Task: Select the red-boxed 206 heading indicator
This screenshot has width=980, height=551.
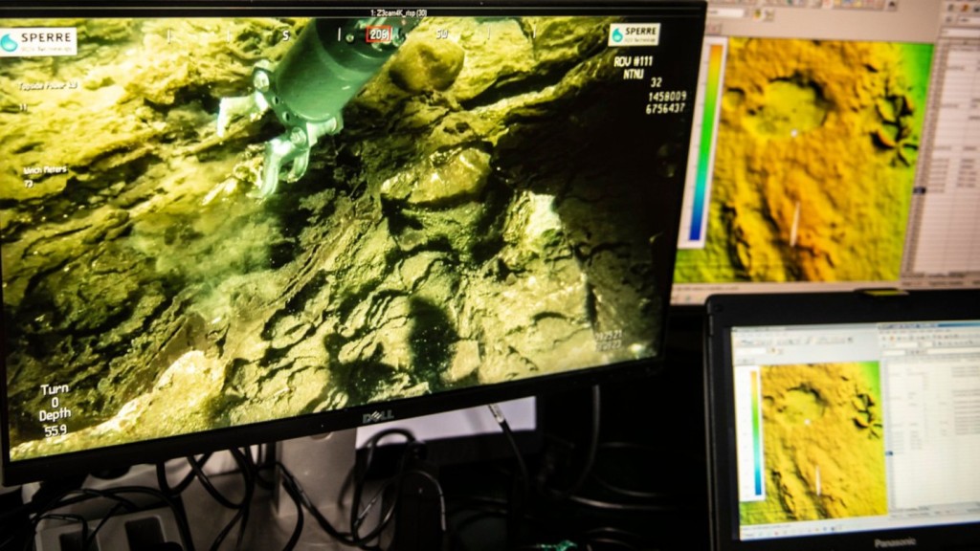Action: pyautogui.click(x=379, y=34)
